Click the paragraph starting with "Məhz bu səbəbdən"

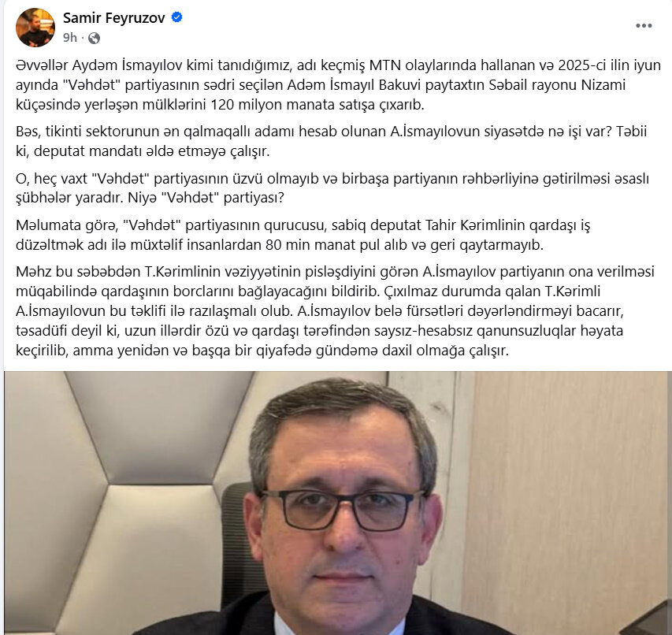click(x=335, y=310)
